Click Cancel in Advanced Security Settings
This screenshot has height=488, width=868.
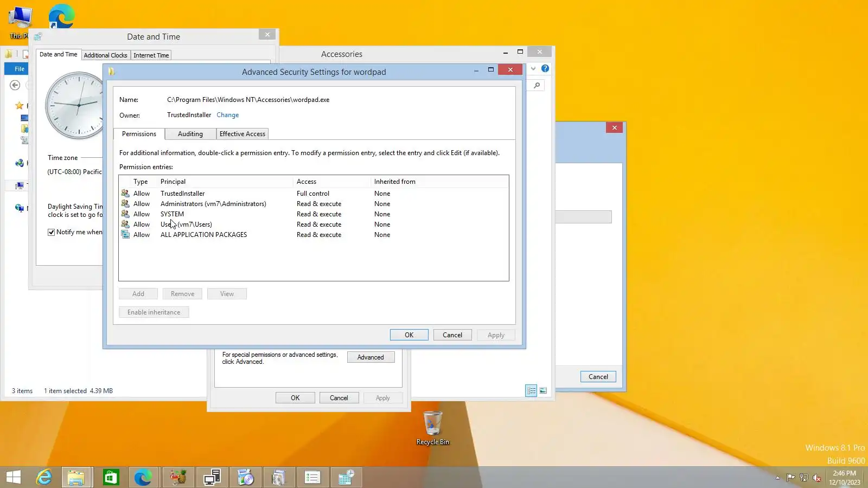(x=452, y=335)
